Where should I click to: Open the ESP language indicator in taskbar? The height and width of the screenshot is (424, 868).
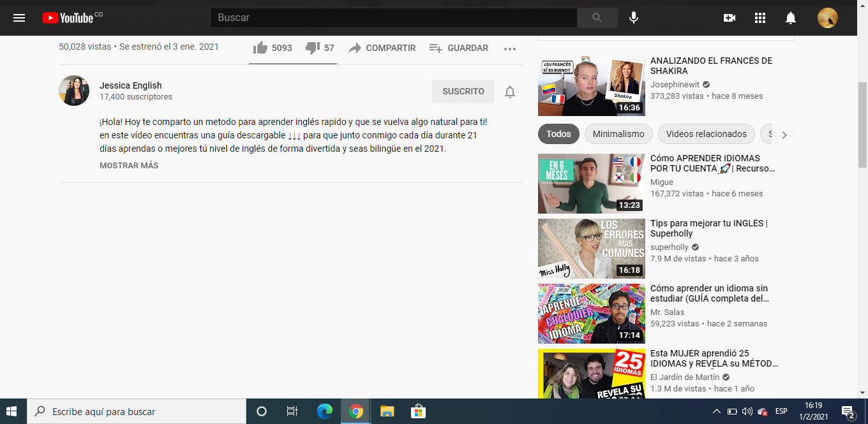[780, 411]
